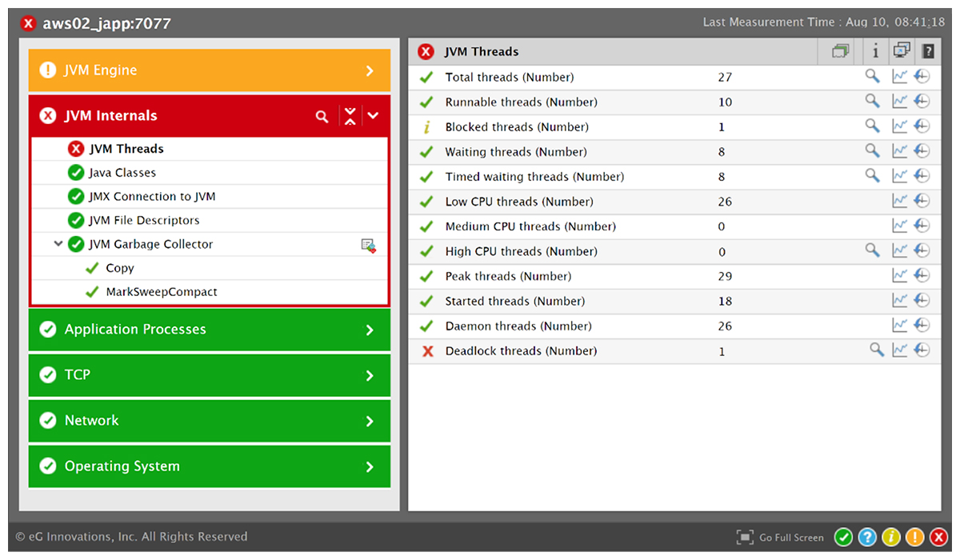Click the Blocked threads (Number) label
This screenshot has height=560, width=960.
click(x=517, y=126)
